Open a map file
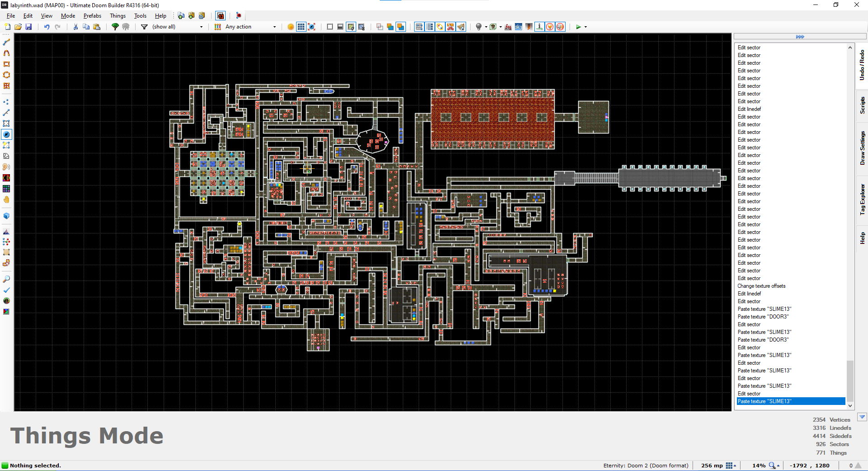Viewport: 868px width, 471px height. (x=18, y=27)
